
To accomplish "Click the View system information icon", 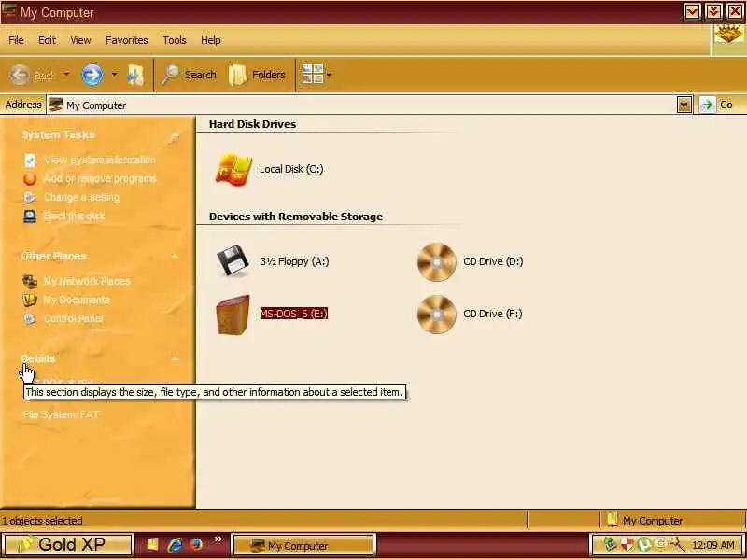I will [30, 160].
